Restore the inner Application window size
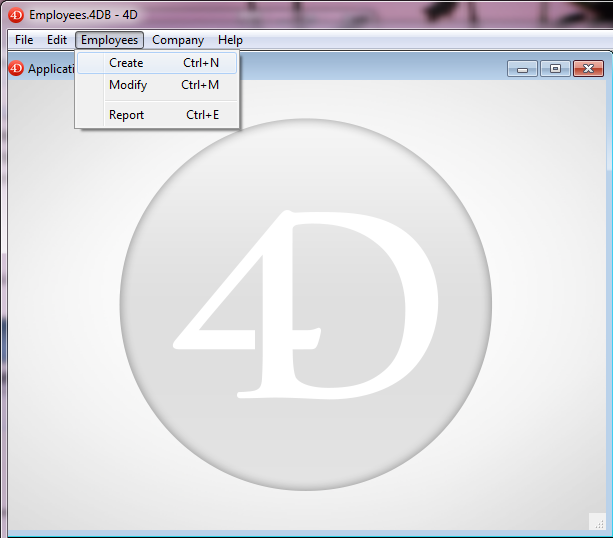Screen dimensions: 613x538 (555, 69)
